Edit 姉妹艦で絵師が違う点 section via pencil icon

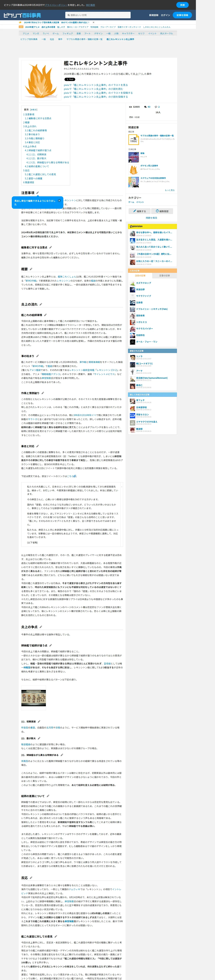pos(51,645)
